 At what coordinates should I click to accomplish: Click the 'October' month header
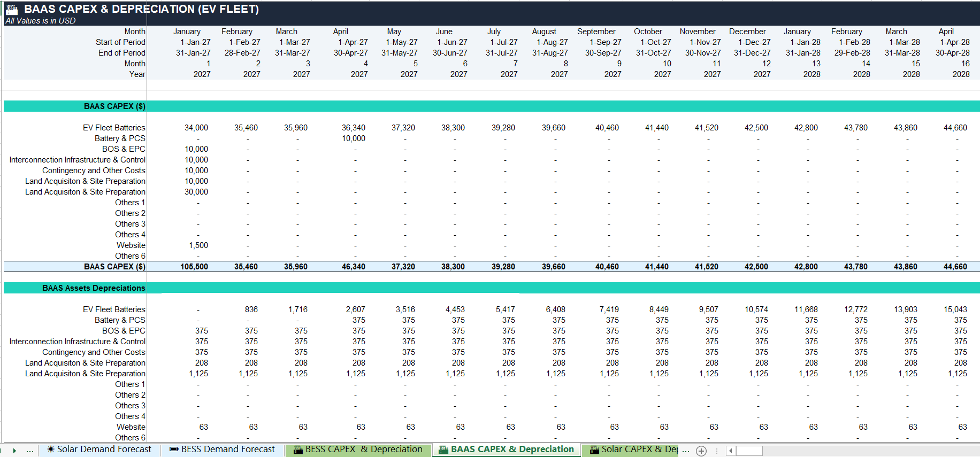(x=648, y=32)
